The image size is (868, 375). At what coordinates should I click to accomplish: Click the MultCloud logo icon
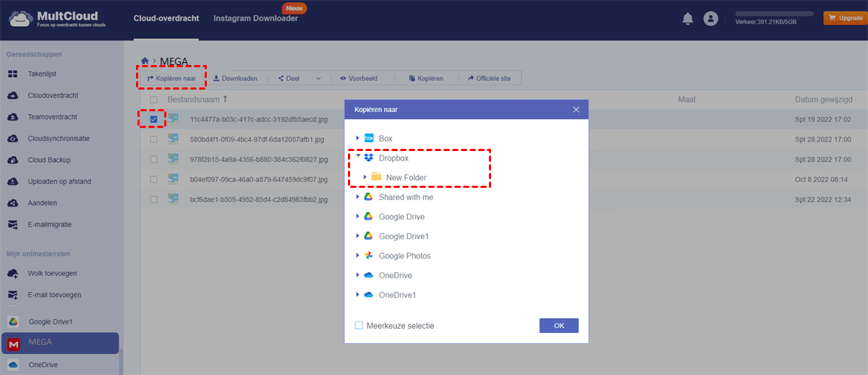20,19
